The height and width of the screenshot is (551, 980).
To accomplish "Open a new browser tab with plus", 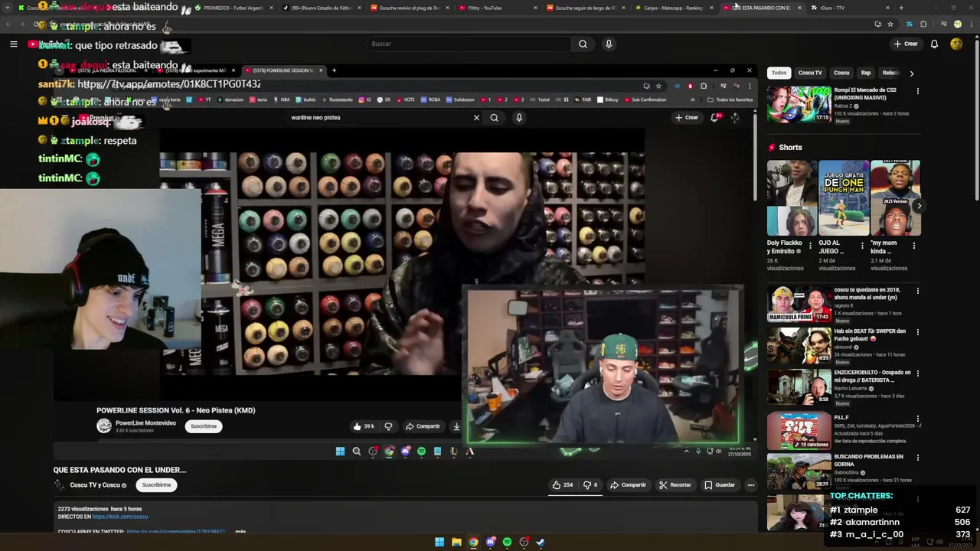I will point(900,8).
